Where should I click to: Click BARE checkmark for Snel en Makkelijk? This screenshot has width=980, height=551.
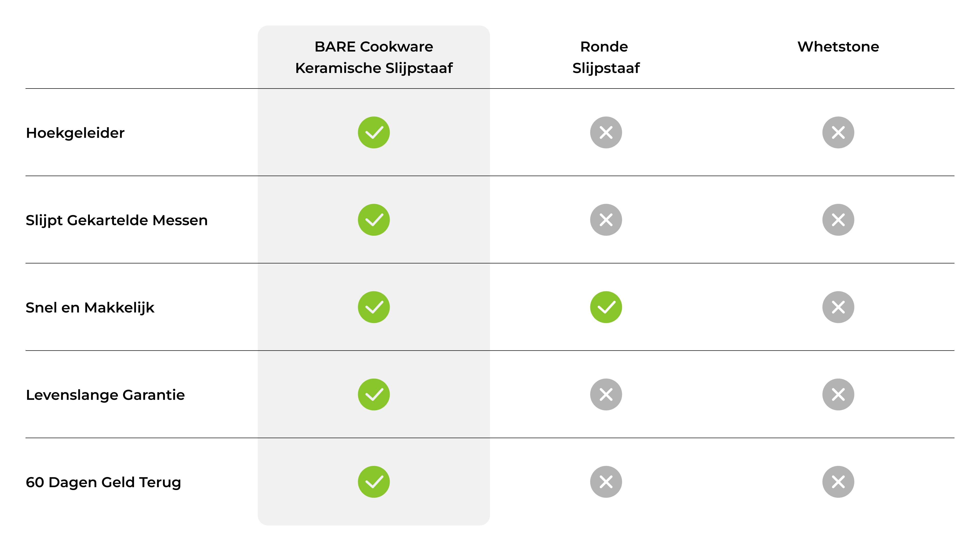[374, 307]
